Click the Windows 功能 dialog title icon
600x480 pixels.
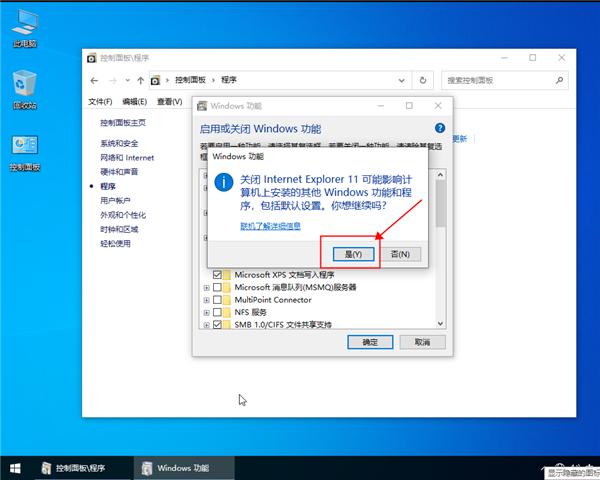click(202, 106)
